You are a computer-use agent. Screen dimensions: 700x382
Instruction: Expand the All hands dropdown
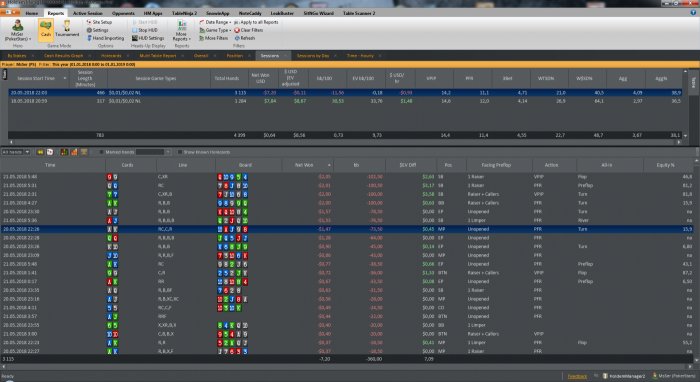(x=16, y=152)
